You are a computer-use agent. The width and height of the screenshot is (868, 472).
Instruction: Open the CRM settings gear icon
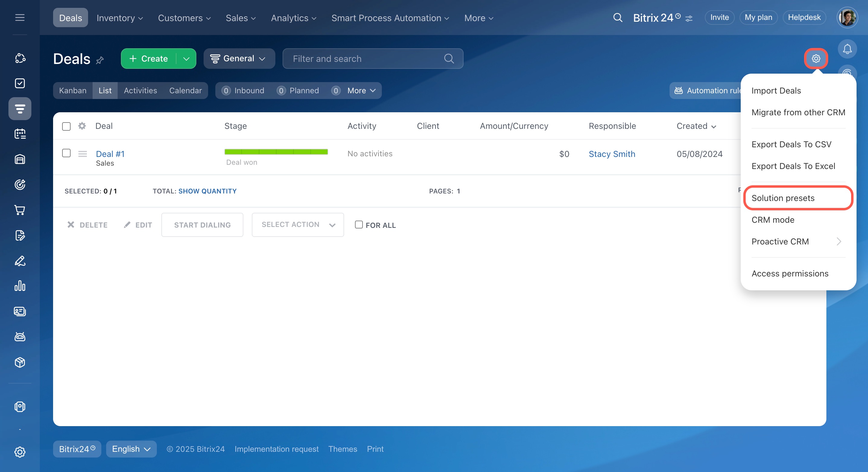coord(816,59)
